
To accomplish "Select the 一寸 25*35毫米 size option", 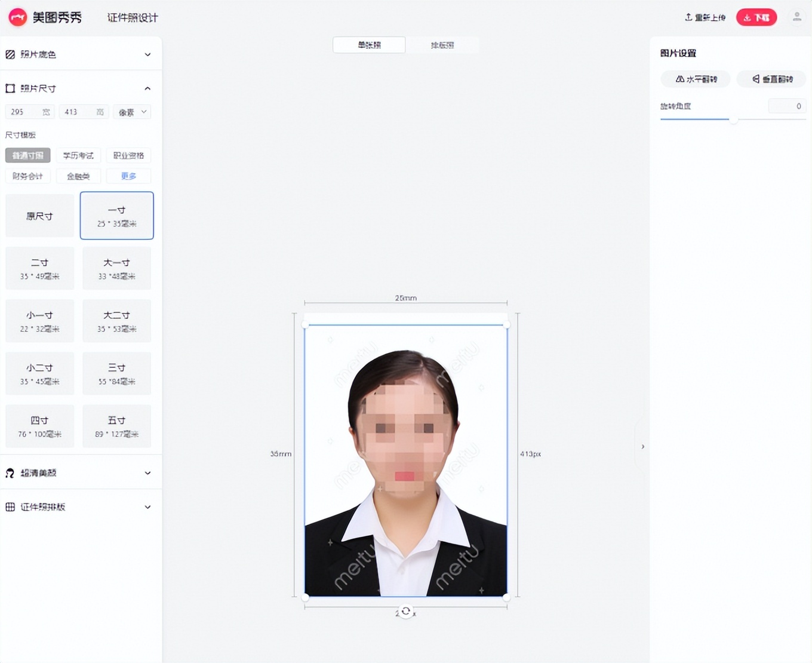I will point(116,216).
